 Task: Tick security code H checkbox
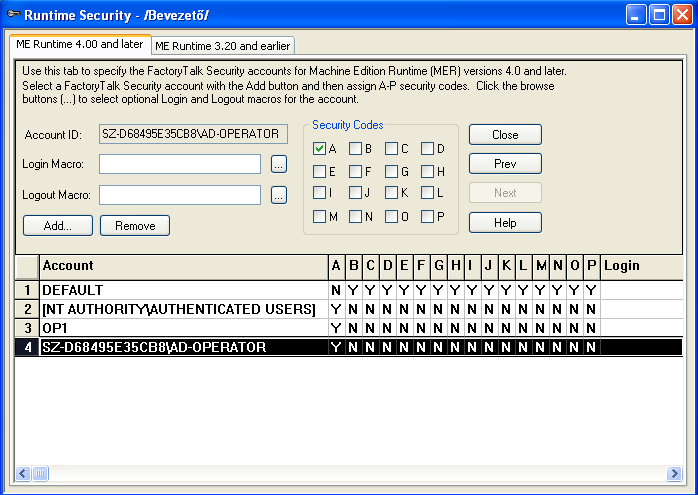427,171
